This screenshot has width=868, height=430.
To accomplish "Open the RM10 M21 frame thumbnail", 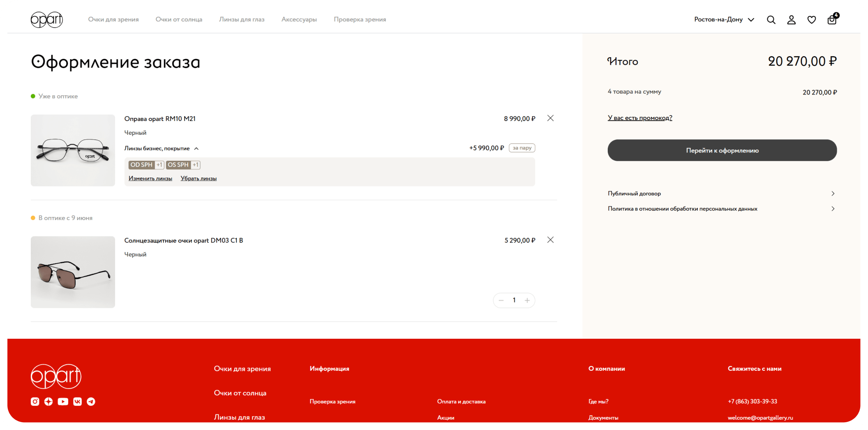I will click(x=73, y=150).
